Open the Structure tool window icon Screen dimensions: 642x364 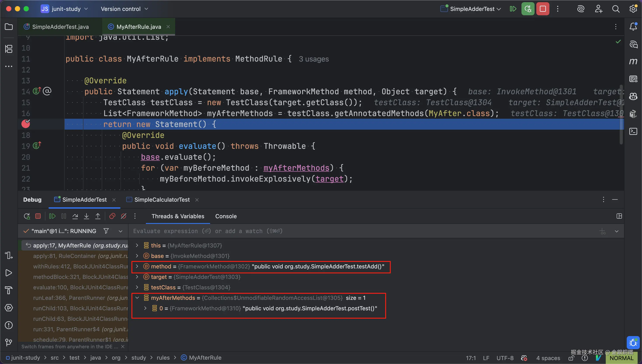9,49
